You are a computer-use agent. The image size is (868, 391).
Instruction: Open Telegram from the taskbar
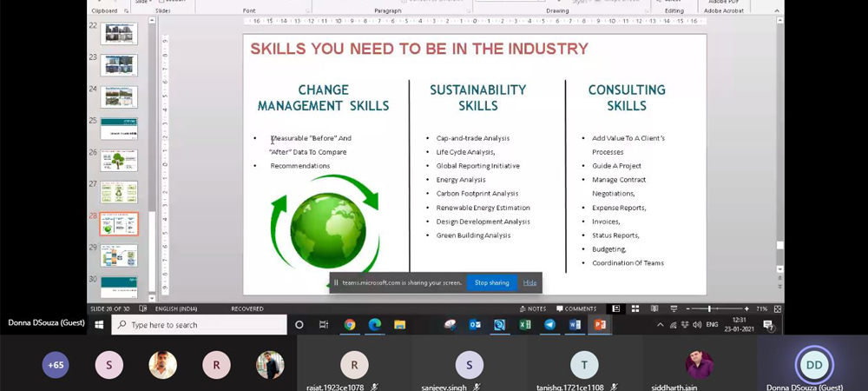[550, 325]
